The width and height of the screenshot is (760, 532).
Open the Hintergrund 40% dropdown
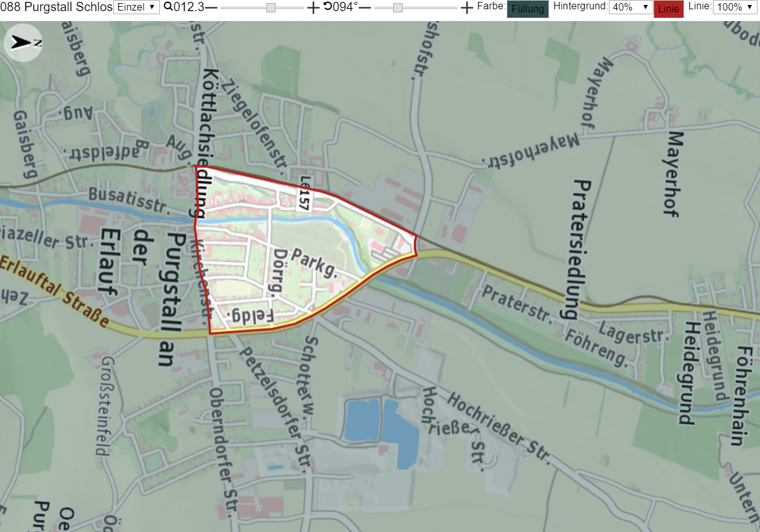[631, 7]
